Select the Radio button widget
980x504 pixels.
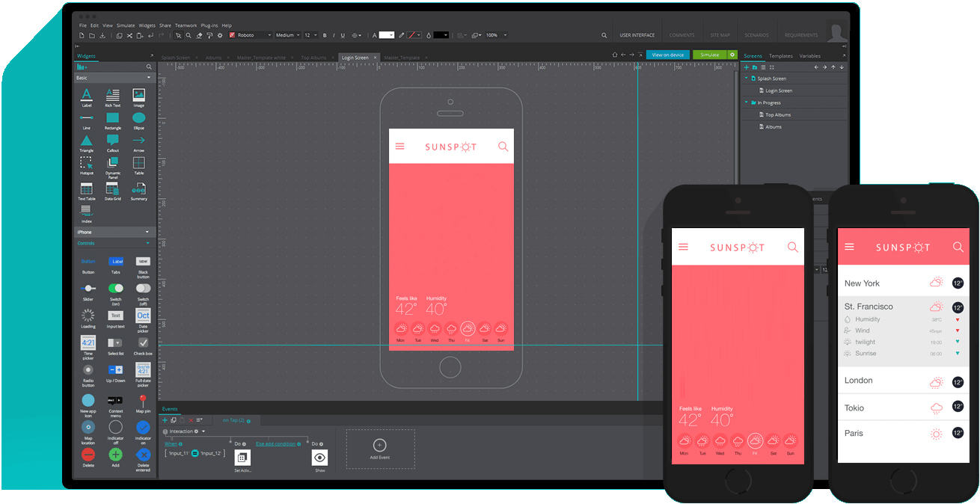coord(88,369)
